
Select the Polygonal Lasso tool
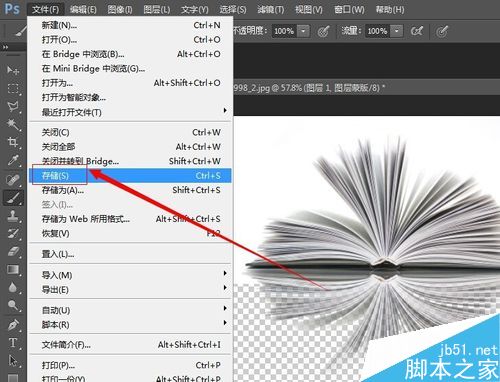(13, 106)
